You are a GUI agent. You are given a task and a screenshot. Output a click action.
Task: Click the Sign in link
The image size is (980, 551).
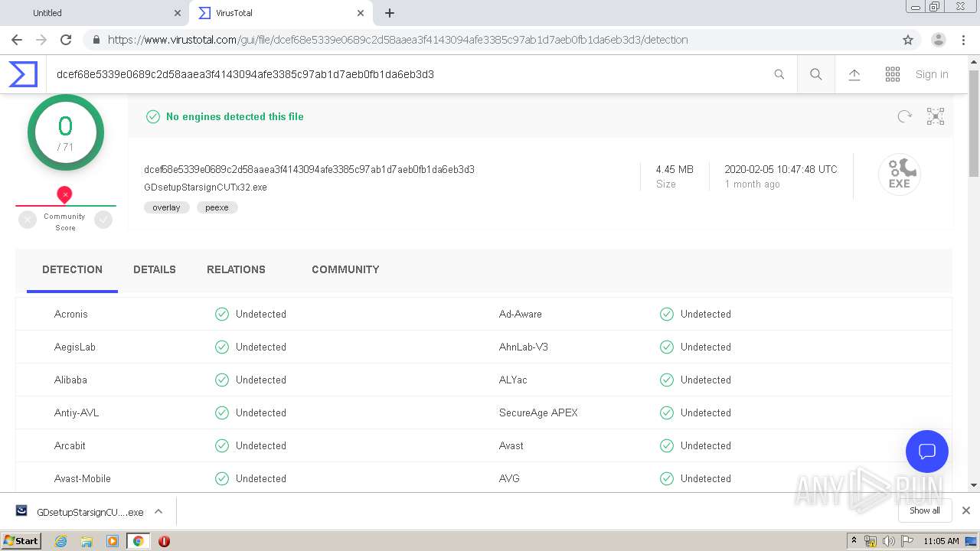pos(932,74)
